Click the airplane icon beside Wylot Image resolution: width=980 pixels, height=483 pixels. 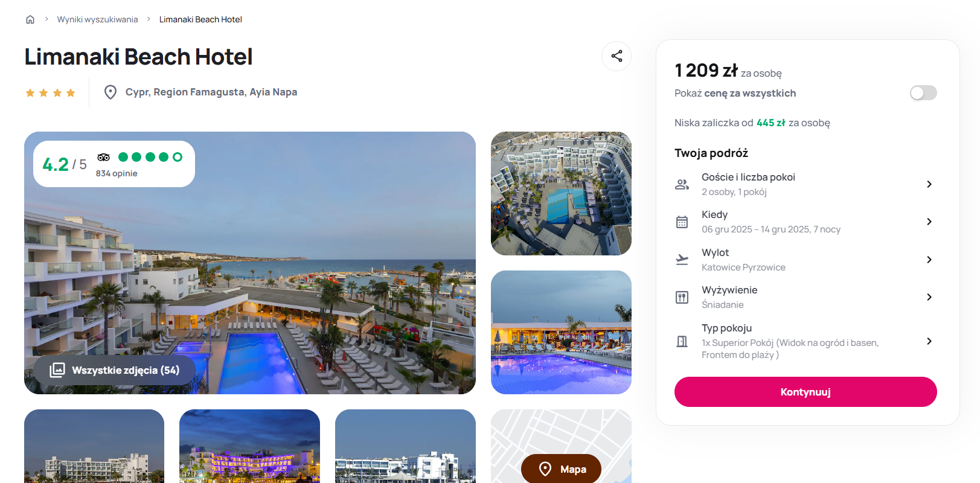pos(682,260)
